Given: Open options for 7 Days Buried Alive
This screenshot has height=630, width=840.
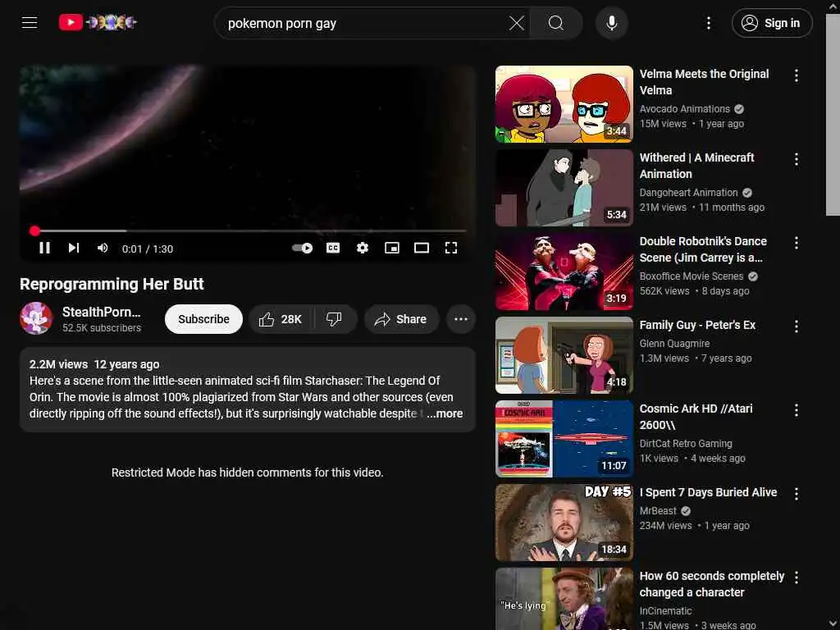Looking at the screenshot, I should pyautogui.click(x=796, y=493).
